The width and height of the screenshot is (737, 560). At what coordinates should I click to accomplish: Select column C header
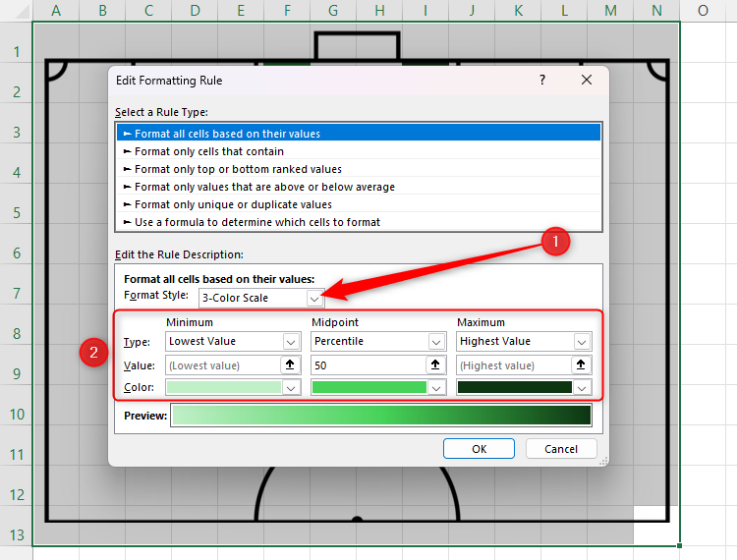pos(148,11)
